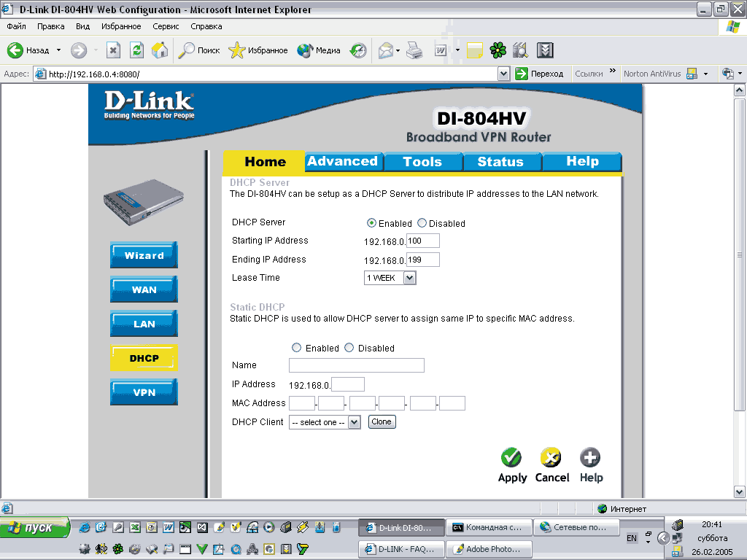The height and width of the screenshot is (560, 747).
Task: Open the History clock icon
Action: click(357, 50)
